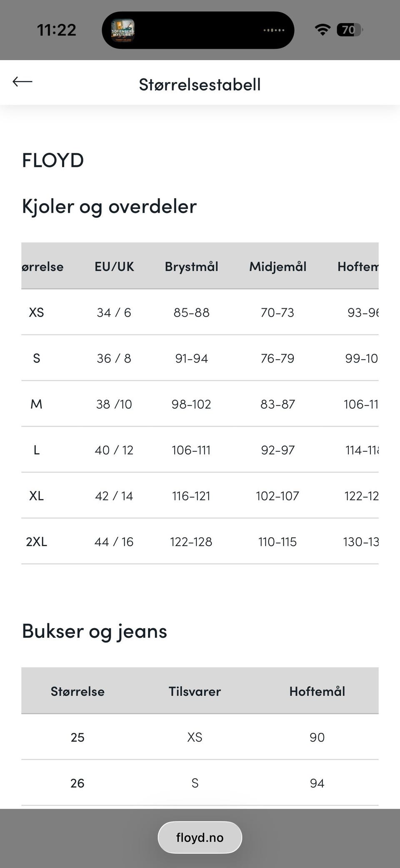The image size is (400, 868).
Task: Tap the 2XL size row label
Action: click(36, 542)
